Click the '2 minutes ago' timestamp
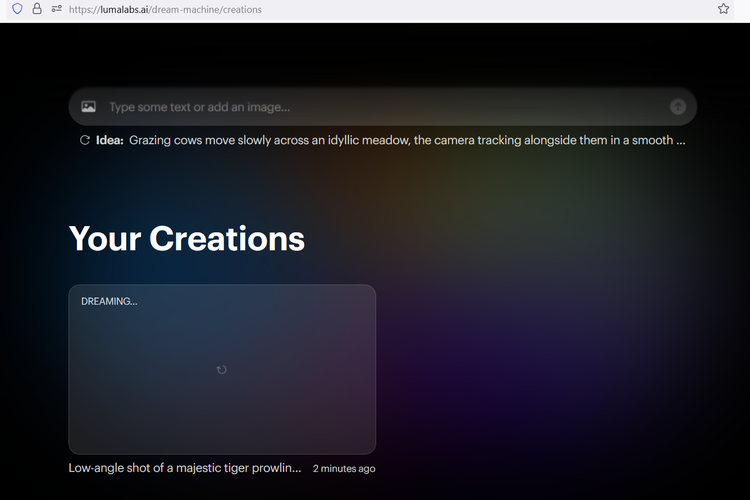This screenshot has height=500, width=750. pyautogui.click(x=344, y=469)
